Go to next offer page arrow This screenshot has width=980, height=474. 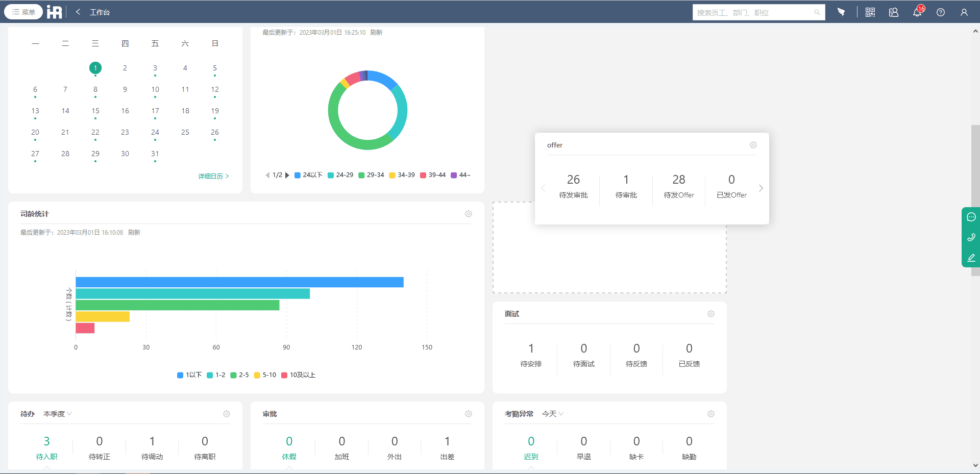click(x=761, y=188)
